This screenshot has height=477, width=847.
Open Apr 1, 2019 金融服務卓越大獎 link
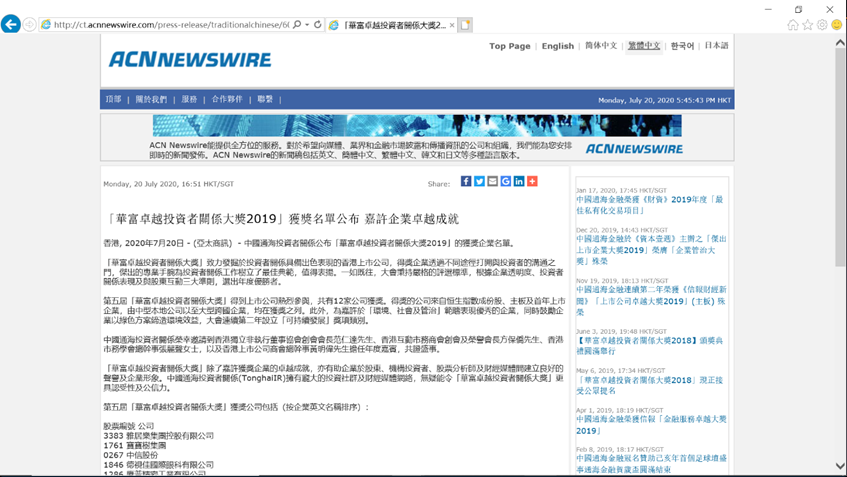(x=651, y=425)
